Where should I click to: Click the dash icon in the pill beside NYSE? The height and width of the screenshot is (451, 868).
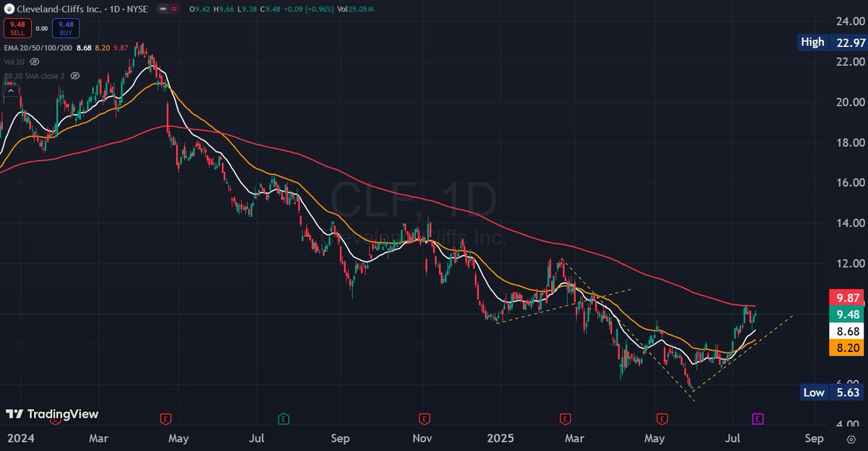163,9
